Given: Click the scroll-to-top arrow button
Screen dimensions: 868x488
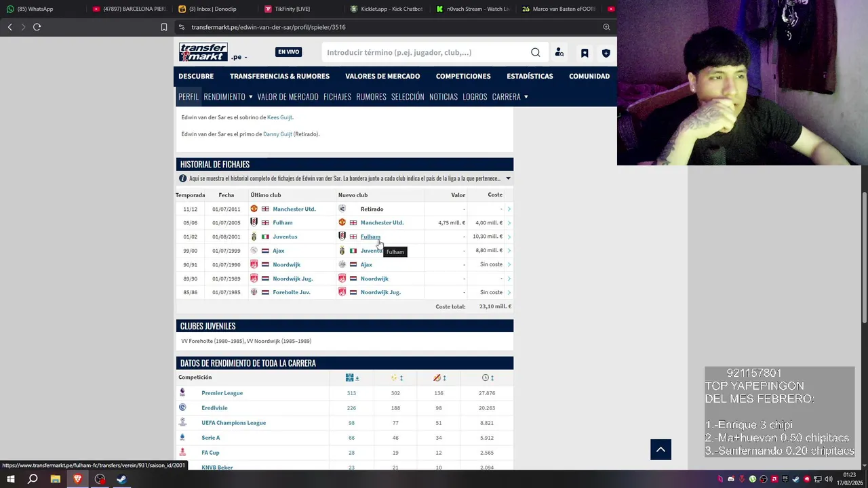Looking at the screenshot, I should click(660, 449).
